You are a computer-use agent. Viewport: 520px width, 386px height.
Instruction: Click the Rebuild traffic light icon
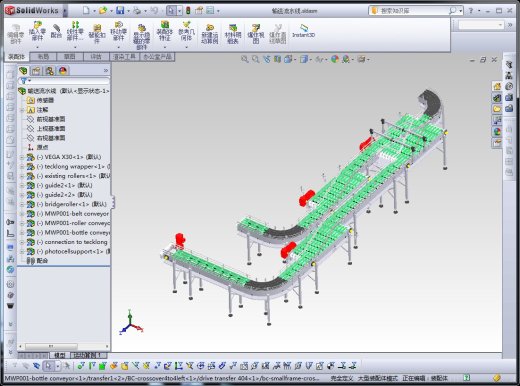point(188,11)
